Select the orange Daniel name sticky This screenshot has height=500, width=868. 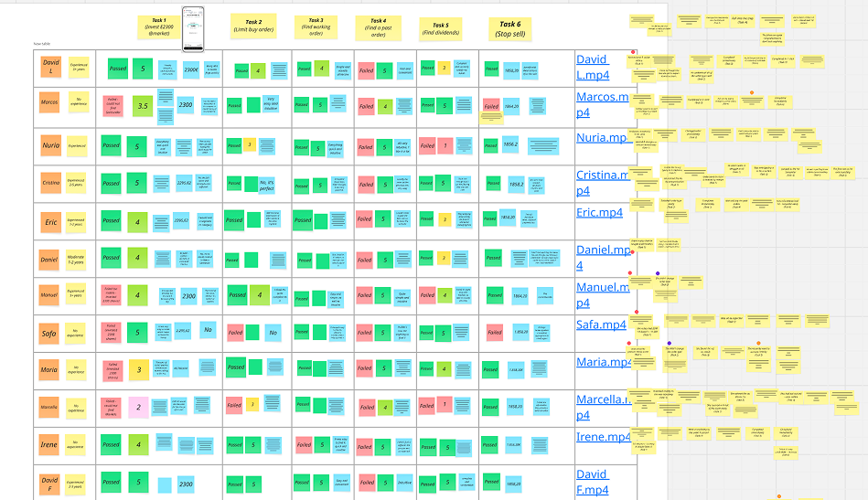click(48, 260)
